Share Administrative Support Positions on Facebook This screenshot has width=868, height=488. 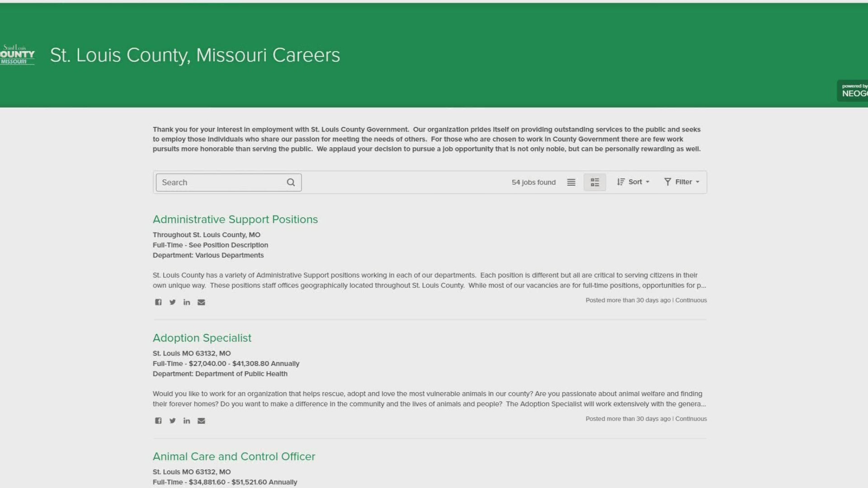(x=158, y=302)
